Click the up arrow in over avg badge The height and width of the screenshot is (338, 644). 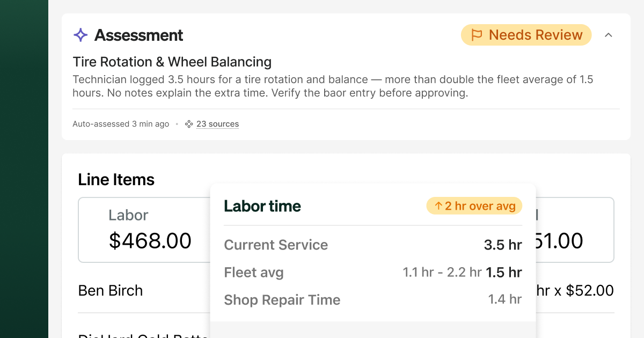point(438,206)
